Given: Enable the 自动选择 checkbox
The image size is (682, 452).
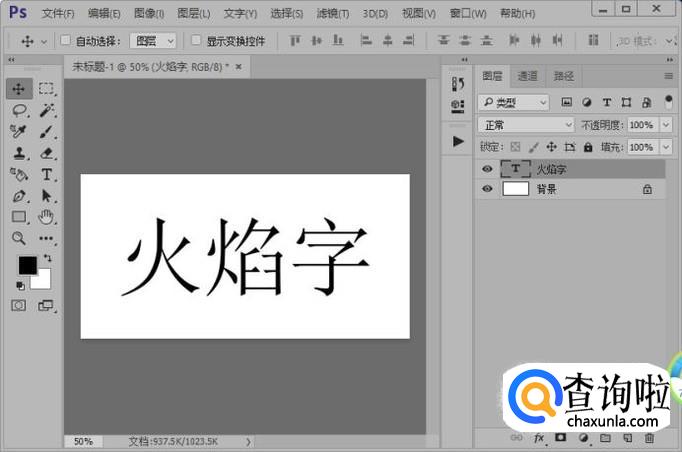Looking at the screenshot, I should (66, 41).
